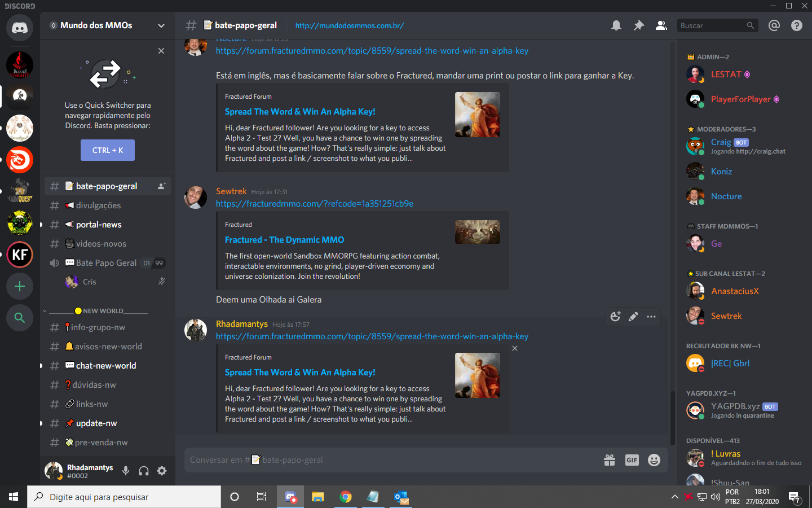Open chat-new-world channel
Image resolution: width=812 pixels, height=508 pixels.
tap(108, 366)
